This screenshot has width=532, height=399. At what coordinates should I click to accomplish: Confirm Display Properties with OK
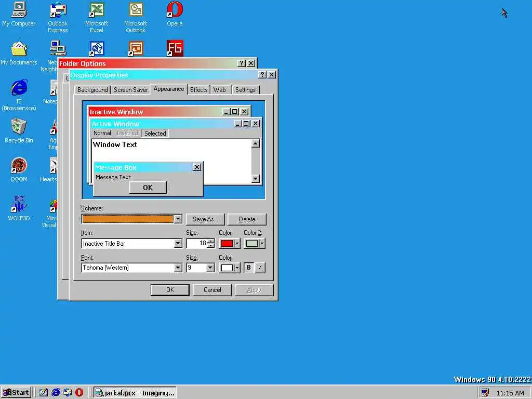click(170, 290)
